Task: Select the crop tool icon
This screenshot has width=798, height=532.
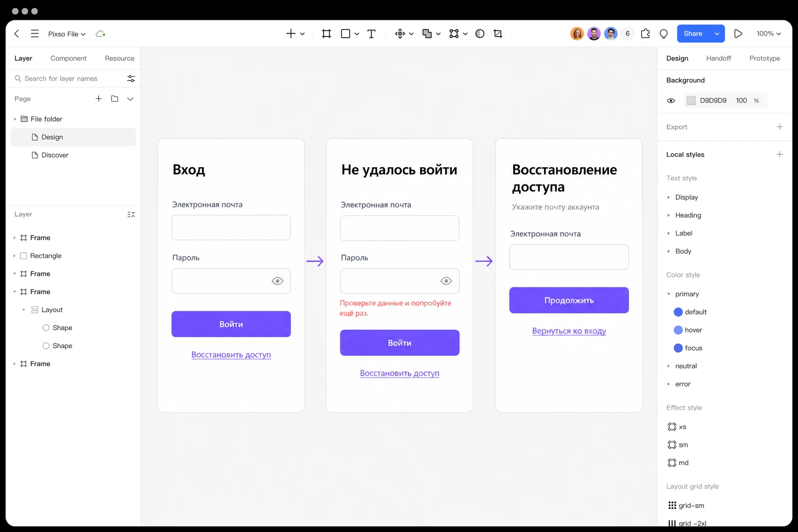Action: [498, 34]
